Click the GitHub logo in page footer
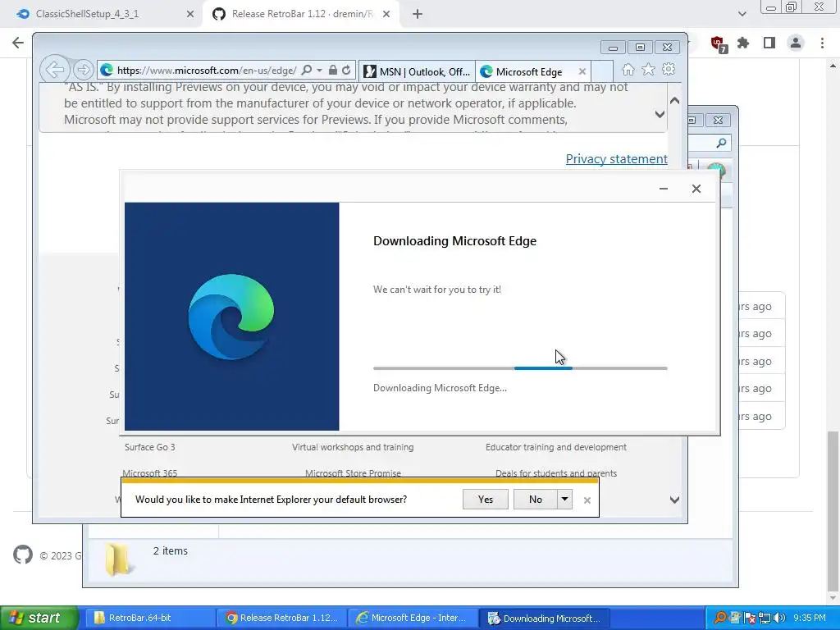 [x=23, y=555]
